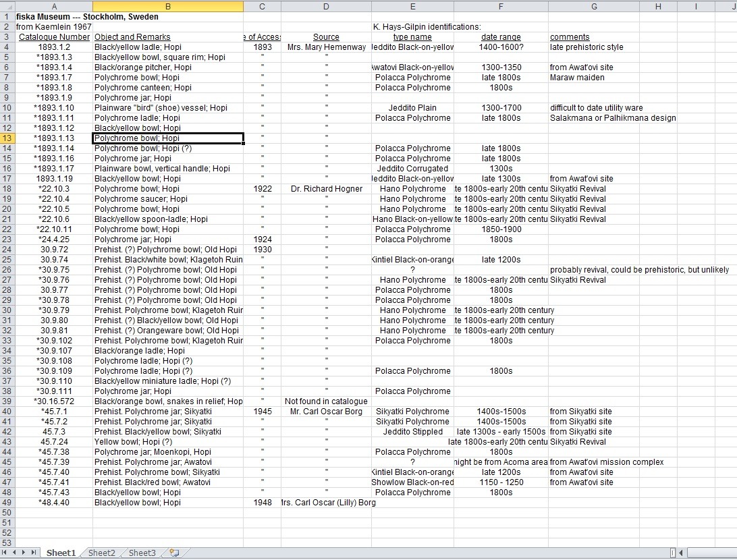Select catalogue number '*48.4.40'
Viewport: 737px width, 560px height.
[x=54, y=503]
